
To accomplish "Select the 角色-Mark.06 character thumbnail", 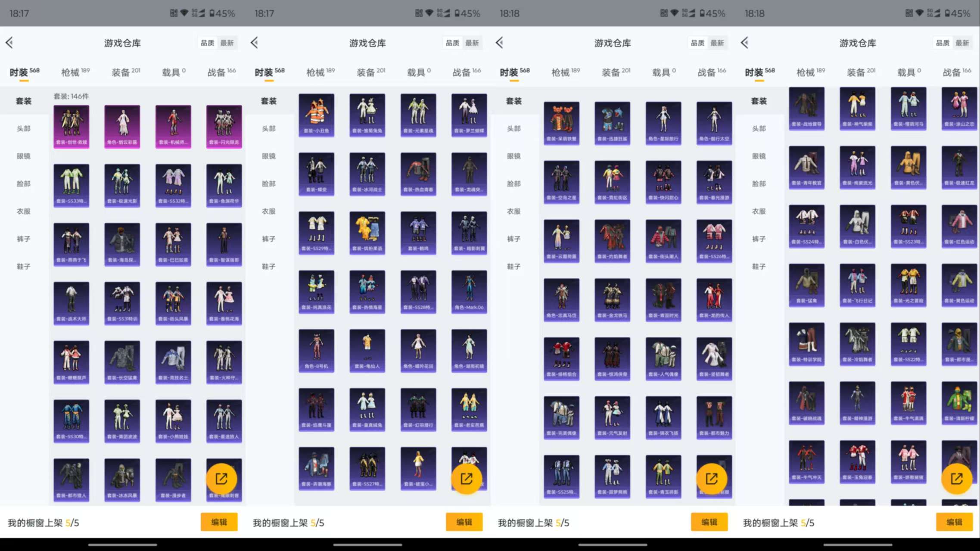I will coord(469,291).
